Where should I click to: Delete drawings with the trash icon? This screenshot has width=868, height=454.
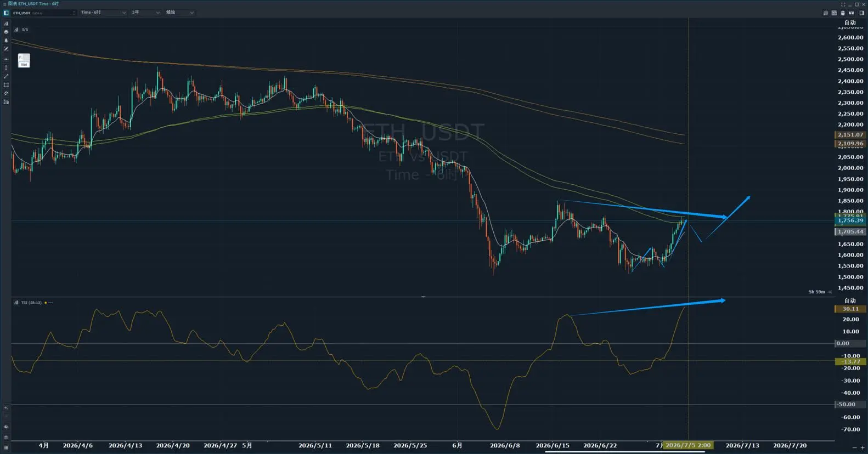[x=6, y=438]
